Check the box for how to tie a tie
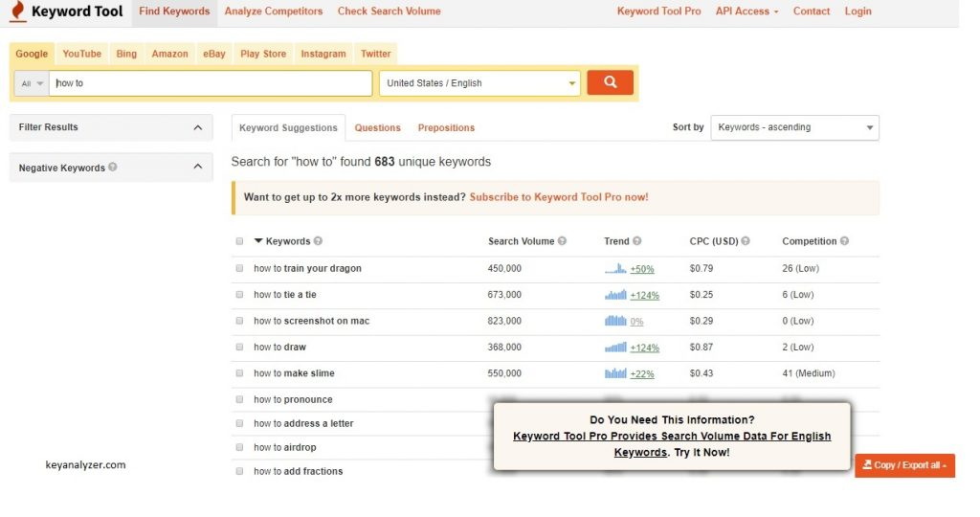Viewport: 980px width, 517px height. (x=239, y=295)
